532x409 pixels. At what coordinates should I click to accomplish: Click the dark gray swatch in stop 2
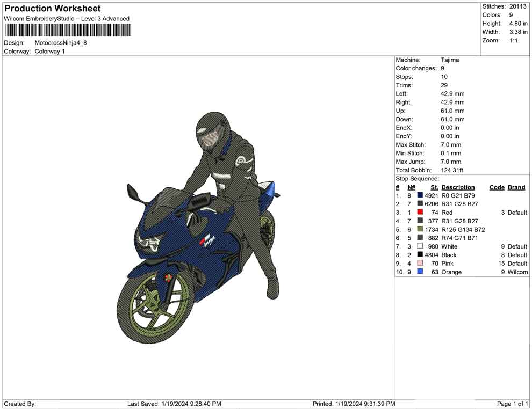(x=420, y=203)
